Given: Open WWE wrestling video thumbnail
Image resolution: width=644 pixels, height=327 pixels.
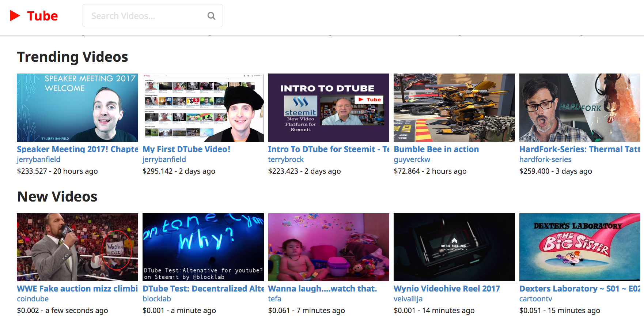Looking at the screenshot, I should 77,247.
